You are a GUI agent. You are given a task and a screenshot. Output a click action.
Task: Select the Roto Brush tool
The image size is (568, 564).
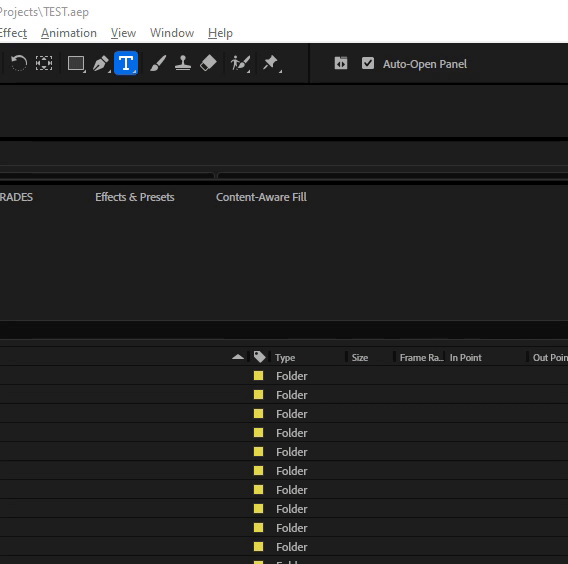240,64
